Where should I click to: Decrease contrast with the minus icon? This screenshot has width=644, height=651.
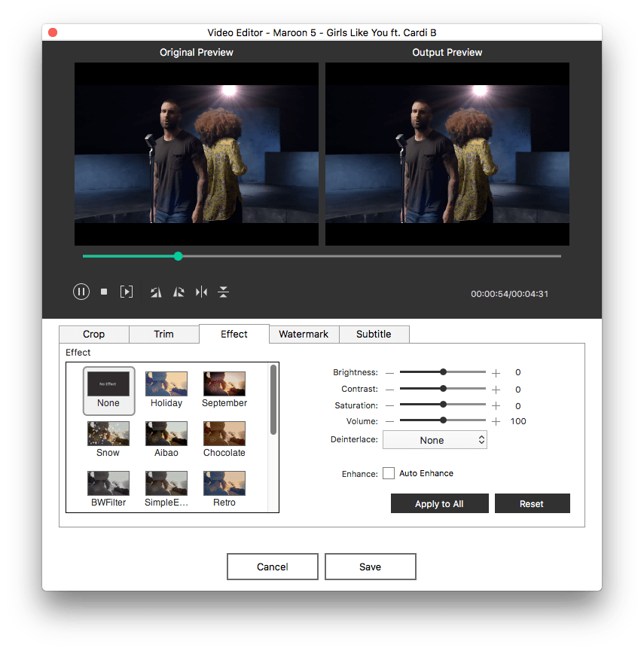(389, 390)
